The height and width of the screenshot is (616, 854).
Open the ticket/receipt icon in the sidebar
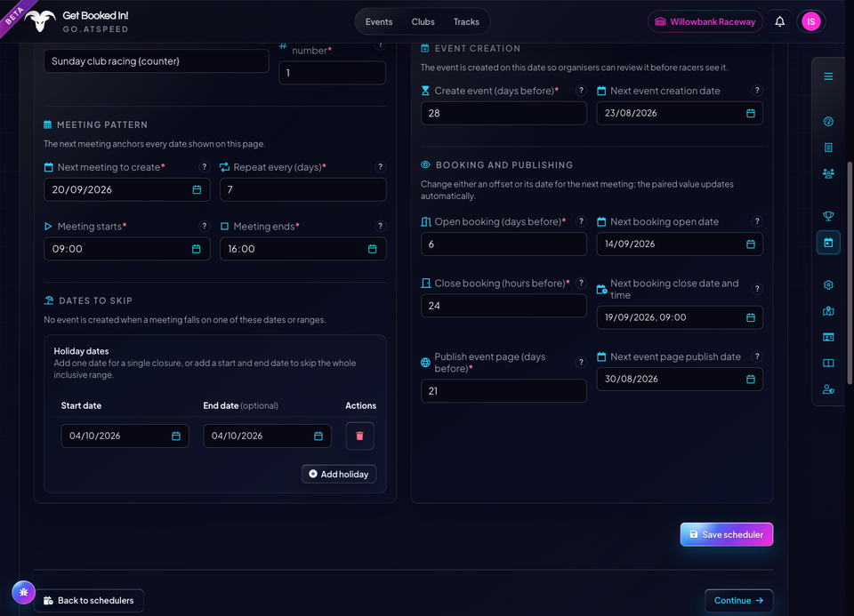828,148
